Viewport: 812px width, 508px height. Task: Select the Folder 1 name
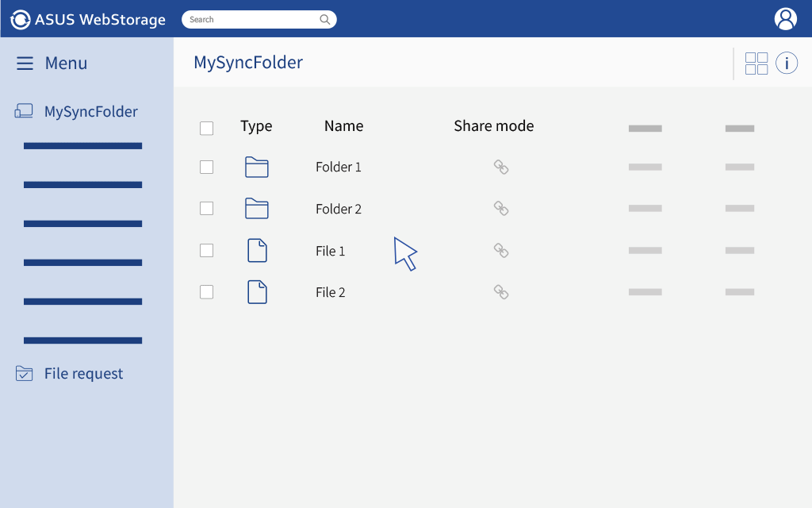point(338,167)
